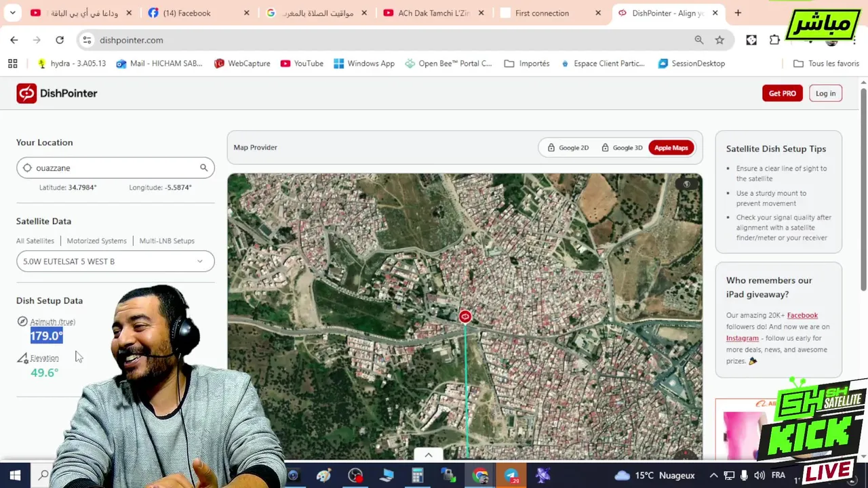Click the compass icon at map corner

pos(686,184)
